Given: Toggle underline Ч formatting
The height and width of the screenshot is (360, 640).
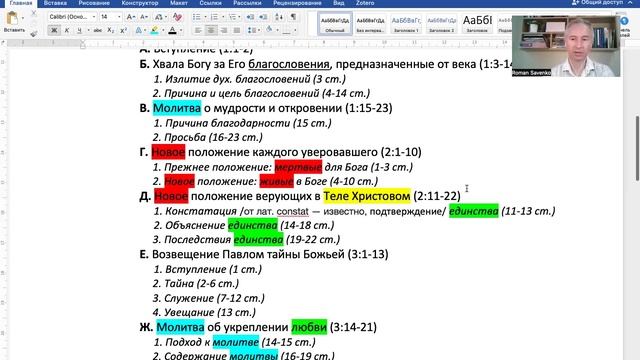Looking at the screenshot, I should click(79, 30).
